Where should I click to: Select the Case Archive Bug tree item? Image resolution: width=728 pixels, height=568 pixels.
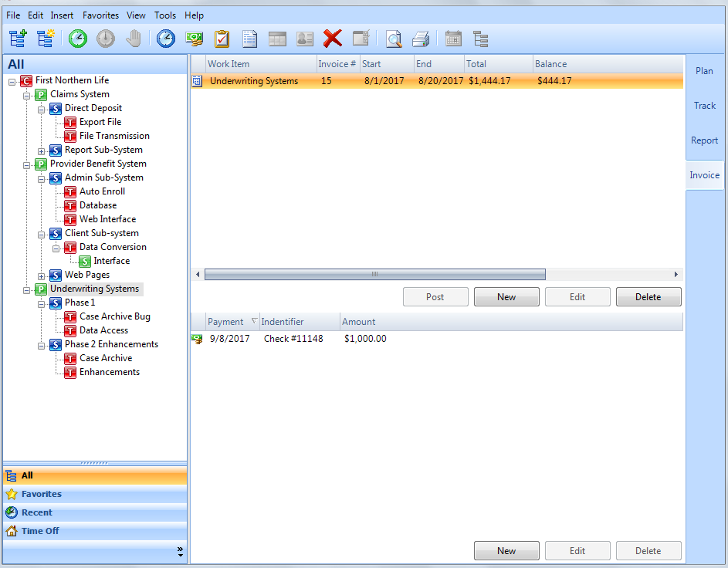115,316
